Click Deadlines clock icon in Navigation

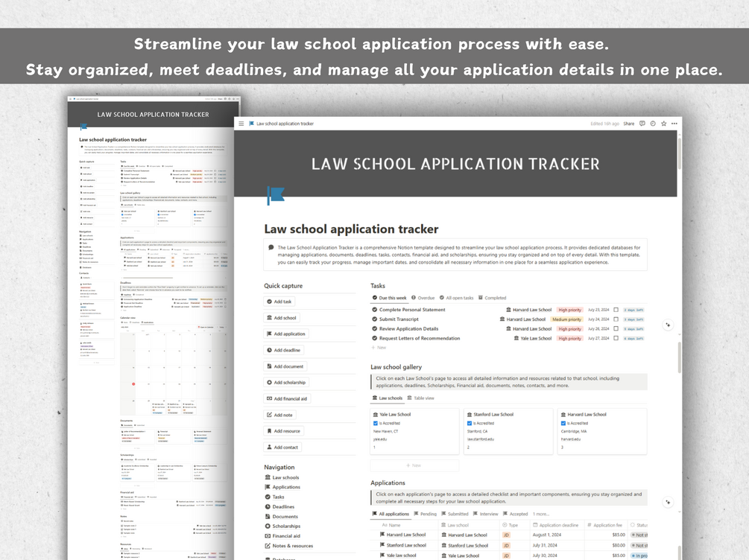click(x=268, y=506)
